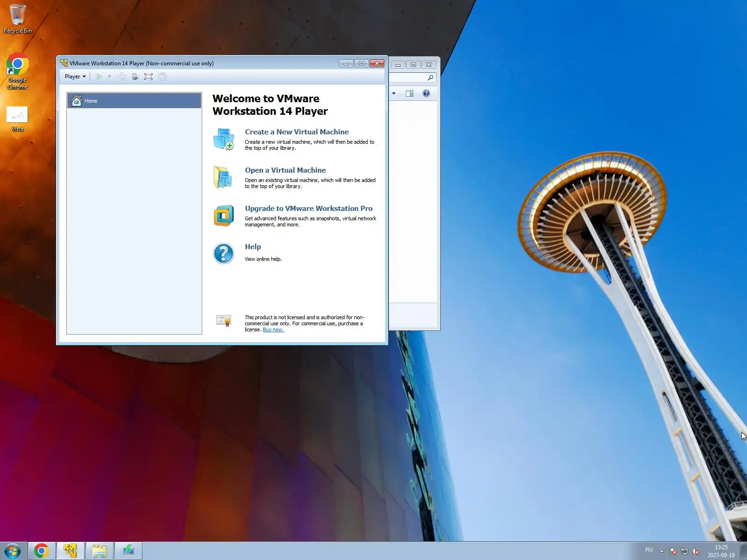Show hidden system tray icons
747x560 pixels.
coord(662,551)
